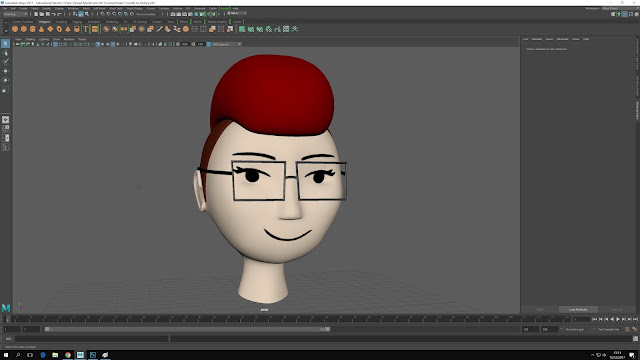Toggle Smooth Shade All in viewport toolbar
The height and width of the screenshot is (360, 640).
[x=98, y=44]
